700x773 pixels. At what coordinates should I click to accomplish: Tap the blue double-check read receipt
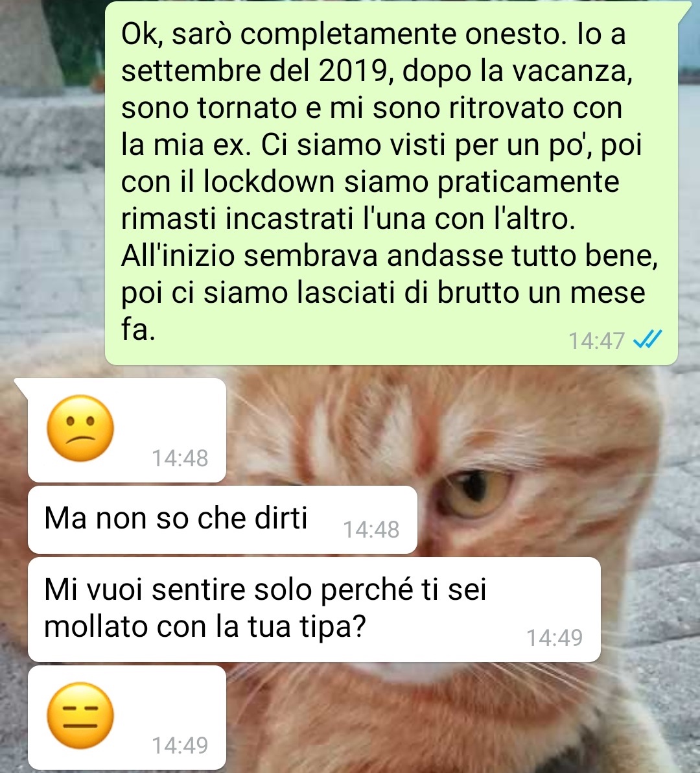click(647, 340)
